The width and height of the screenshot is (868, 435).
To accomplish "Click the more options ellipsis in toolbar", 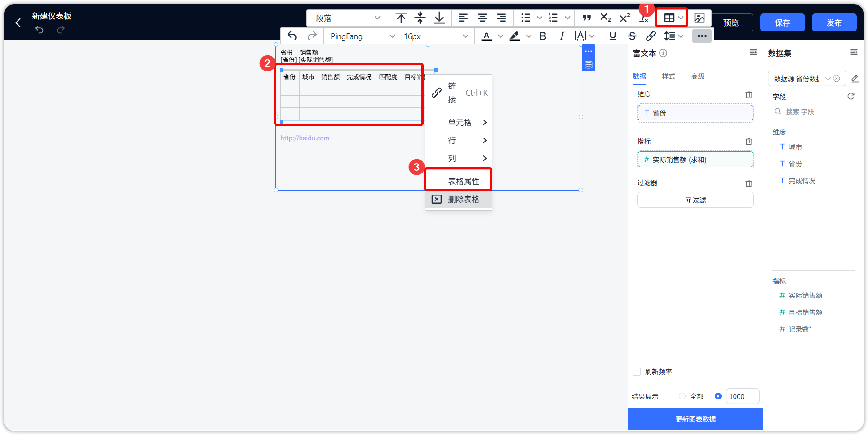I will click(702, 36).
